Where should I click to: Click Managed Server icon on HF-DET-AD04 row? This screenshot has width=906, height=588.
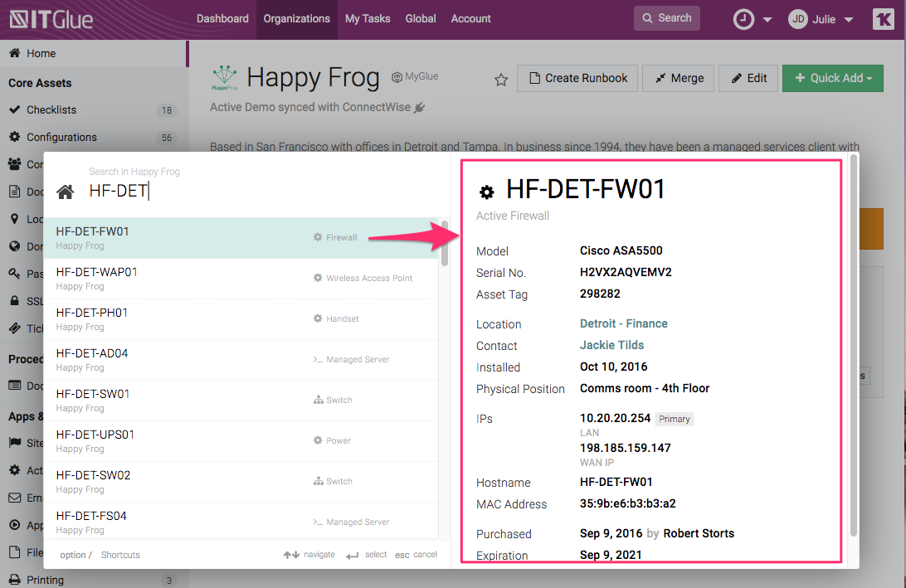click(318, 359)
